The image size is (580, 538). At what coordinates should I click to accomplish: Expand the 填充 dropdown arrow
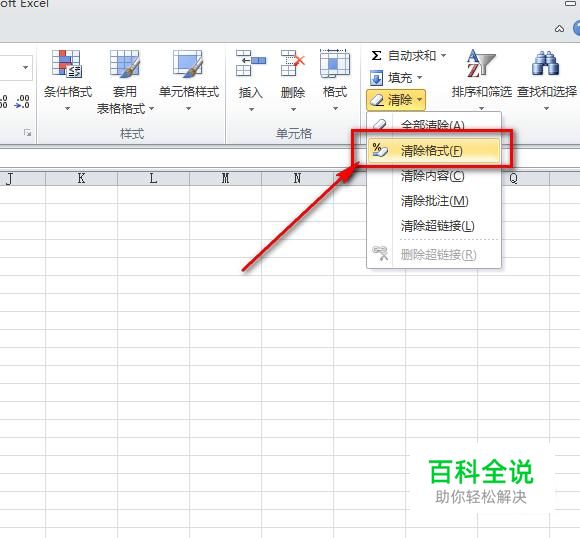click(419, 78)
